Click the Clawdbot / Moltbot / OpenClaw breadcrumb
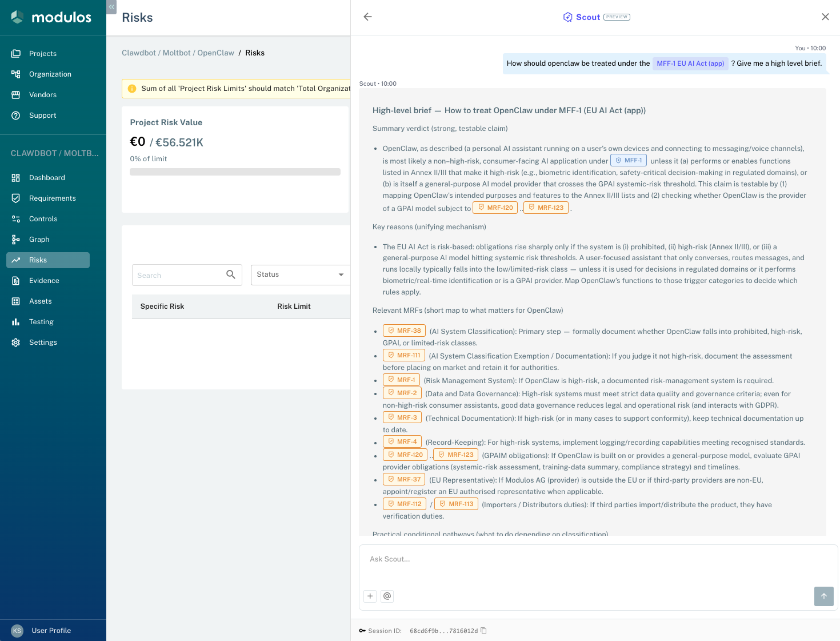Screen dimensions: 840x641 click(178, 53)
